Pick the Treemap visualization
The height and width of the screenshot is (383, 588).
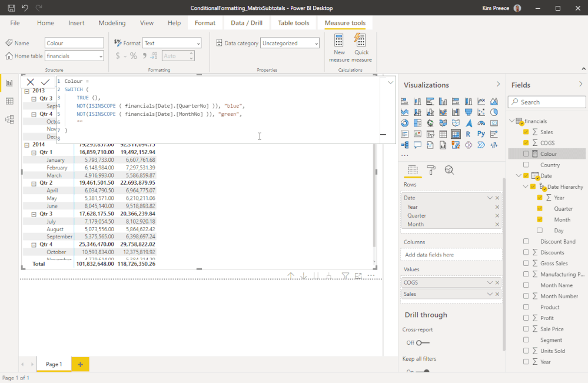pyautogui.click(x=417, y=123)
